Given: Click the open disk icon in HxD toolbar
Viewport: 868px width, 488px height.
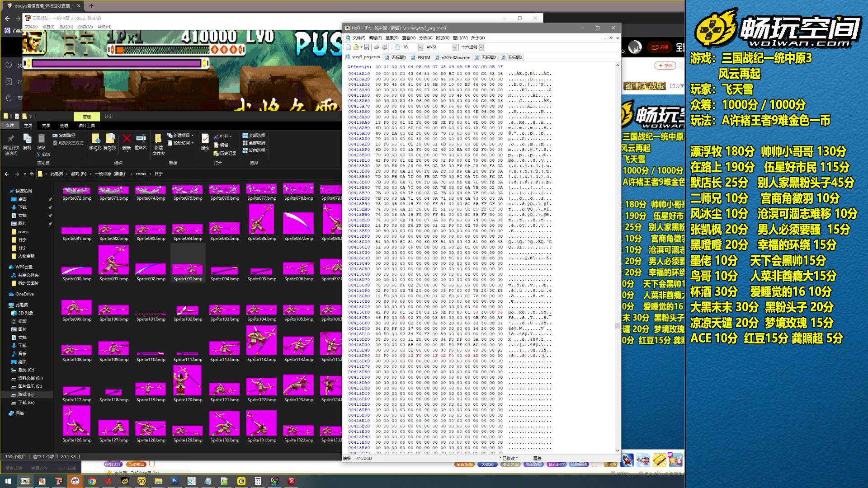Looking at the screenshot, I should tap(384, 47).
